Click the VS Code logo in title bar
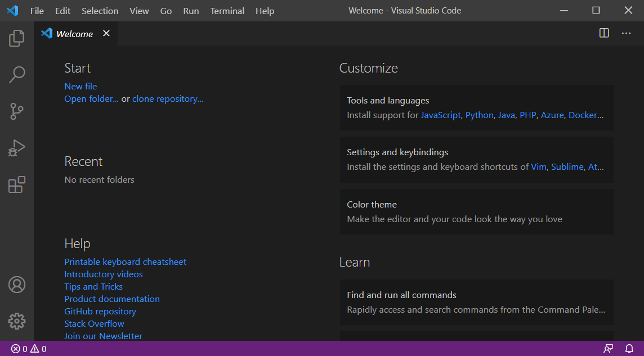 click(x=12, y=11)
